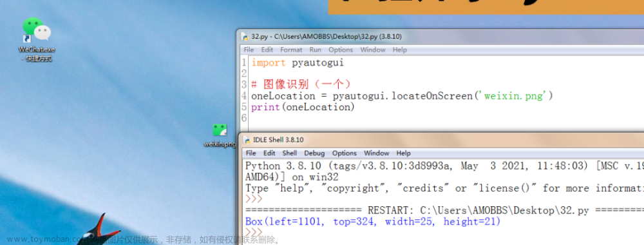The width and height of the screenshot is (644, 245).
Task: Click the last '>>>' prompt in IDLE Shell
Action: click(x=253, y=232)
